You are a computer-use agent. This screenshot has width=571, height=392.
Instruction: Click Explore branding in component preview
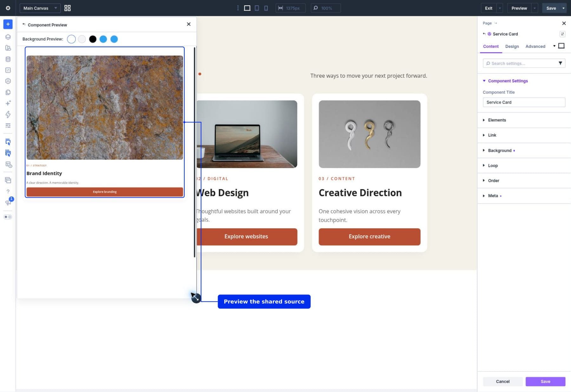click(105, 192)
